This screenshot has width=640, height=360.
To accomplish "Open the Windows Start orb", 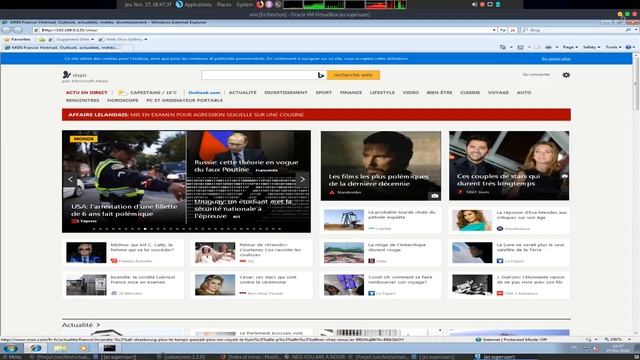I will pos(11,348).
